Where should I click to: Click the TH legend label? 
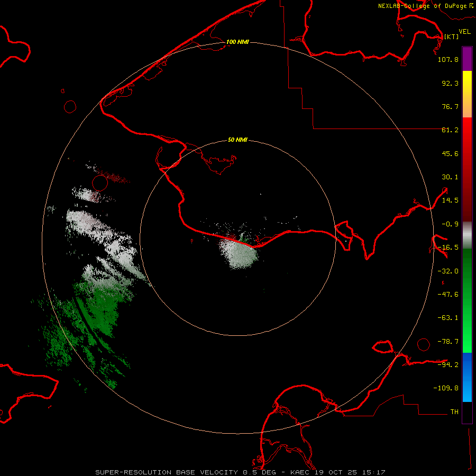tap(454, 412)
